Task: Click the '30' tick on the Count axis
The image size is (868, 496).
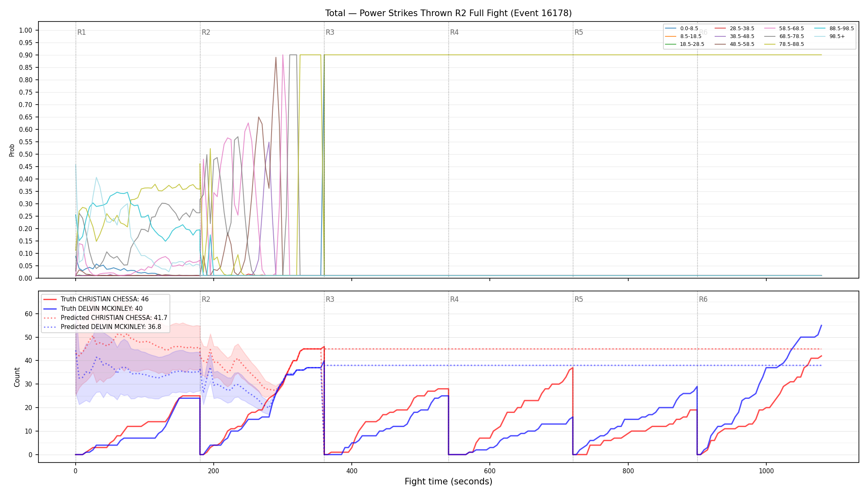Action: click(29, 384)
